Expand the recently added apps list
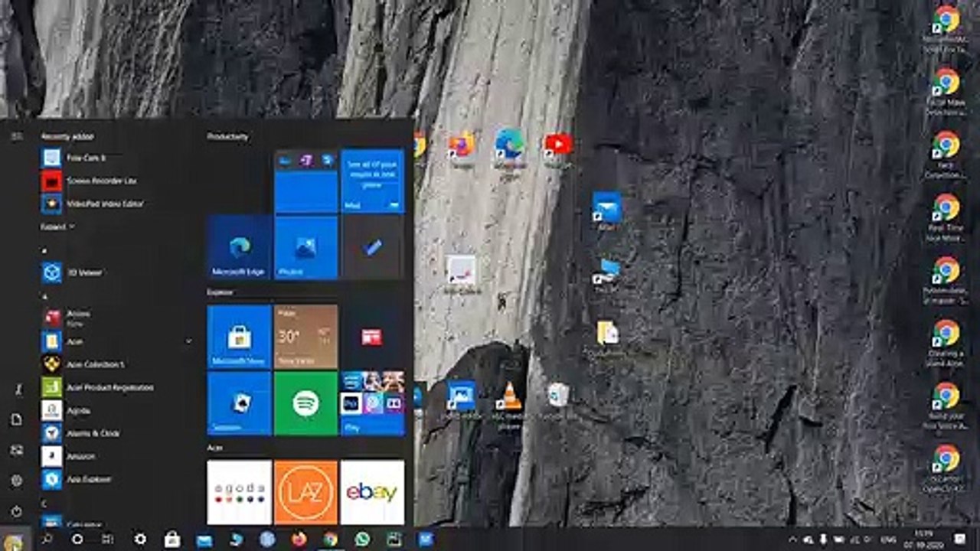 click(58, 227)
